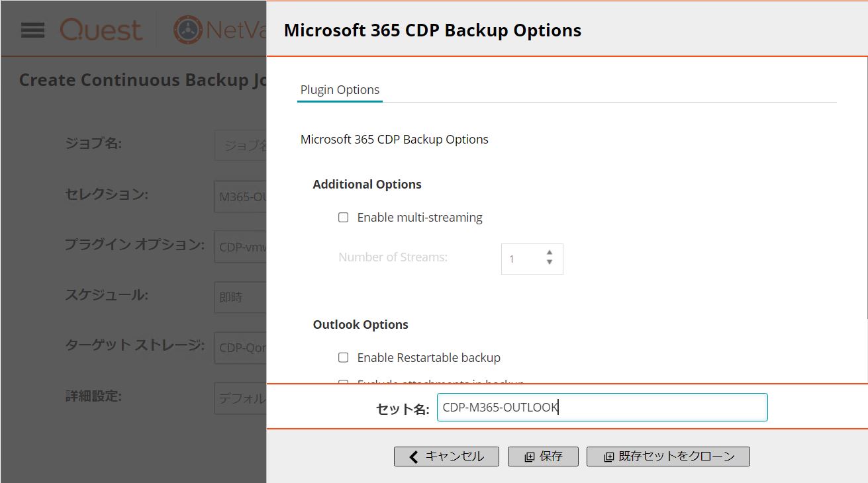
Task: Click the Microsoft 365 CDP Backup Options subtitle text
Action: [394, 140]
